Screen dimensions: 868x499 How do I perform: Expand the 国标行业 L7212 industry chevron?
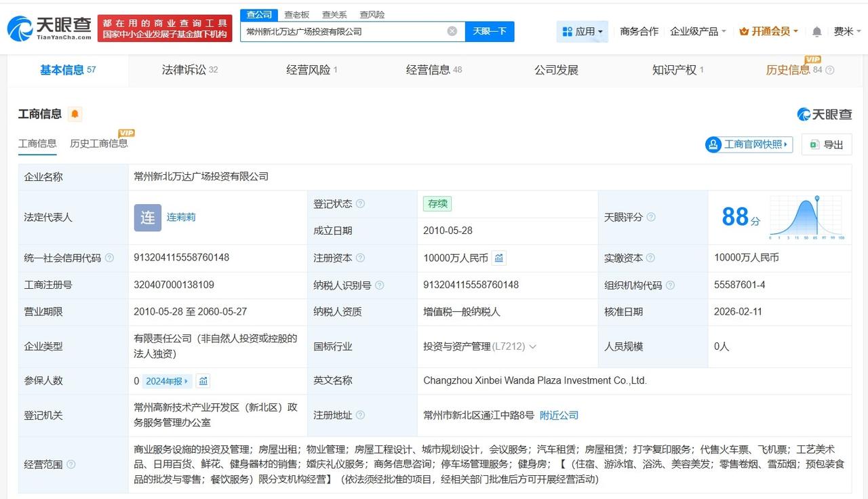pyautogui.click(x=532, y=346)
